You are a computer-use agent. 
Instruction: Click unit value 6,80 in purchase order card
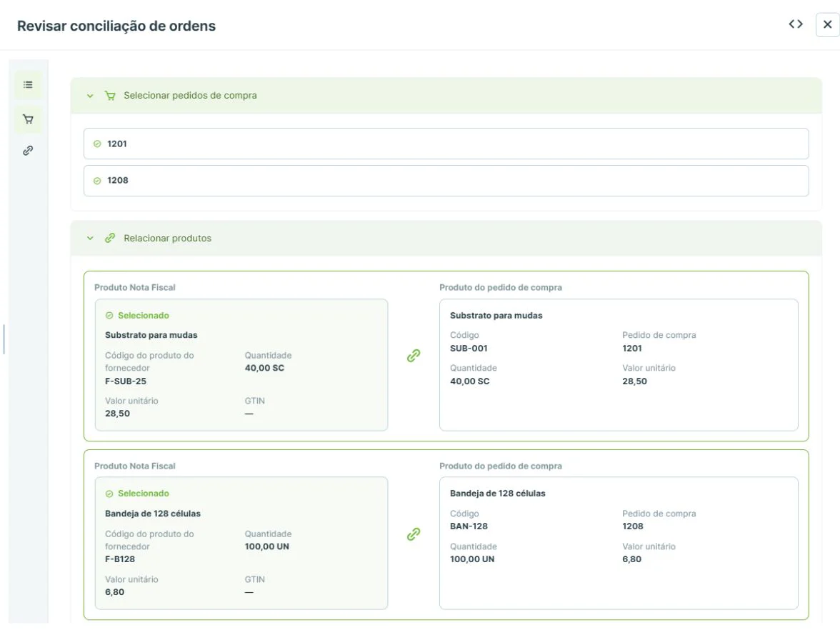[x=631, y=559]
